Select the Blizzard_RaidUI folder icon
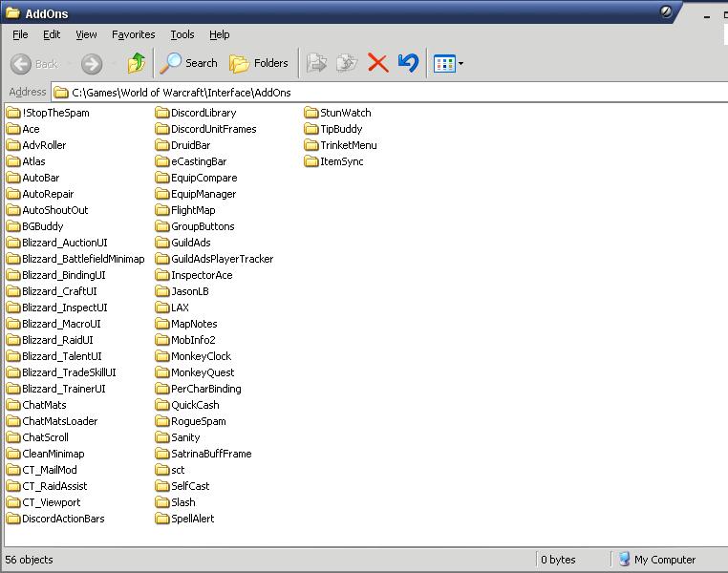 point(13,340)
